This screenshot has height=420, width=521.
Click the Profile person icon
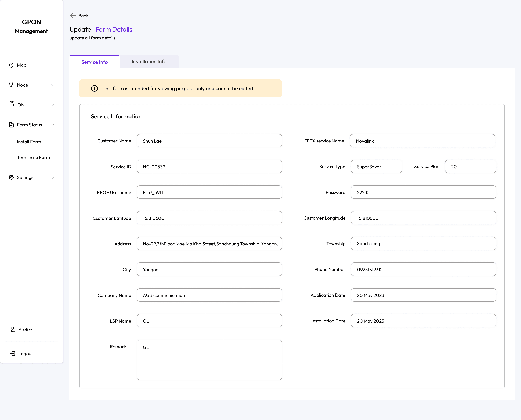12,329
